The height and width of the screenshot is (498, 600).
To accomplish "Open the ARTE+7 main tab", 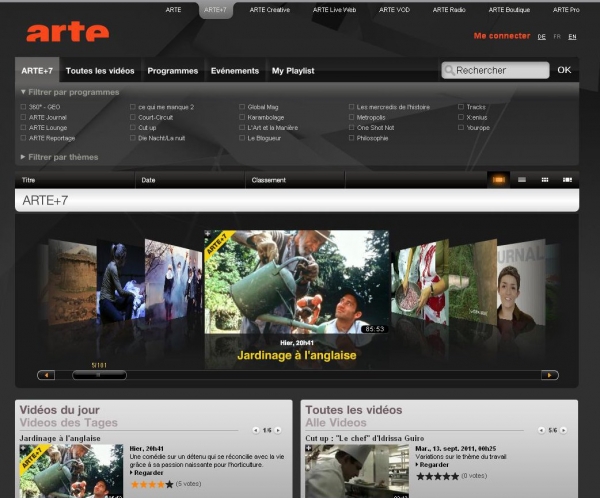I will pyautogui.click(x=37, y=71).
